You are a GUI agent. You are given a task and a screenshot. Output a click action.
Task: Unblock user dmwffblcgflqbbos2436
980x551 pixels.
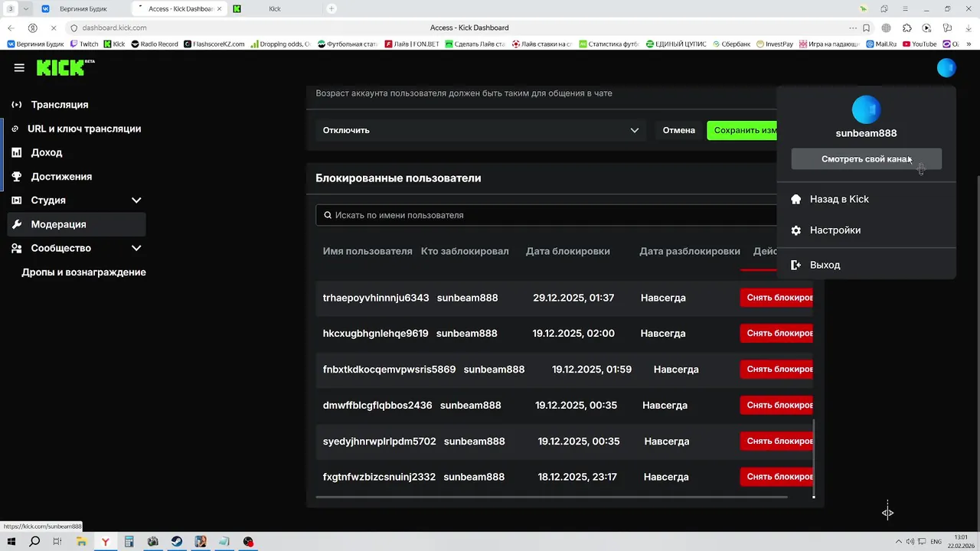776,405
